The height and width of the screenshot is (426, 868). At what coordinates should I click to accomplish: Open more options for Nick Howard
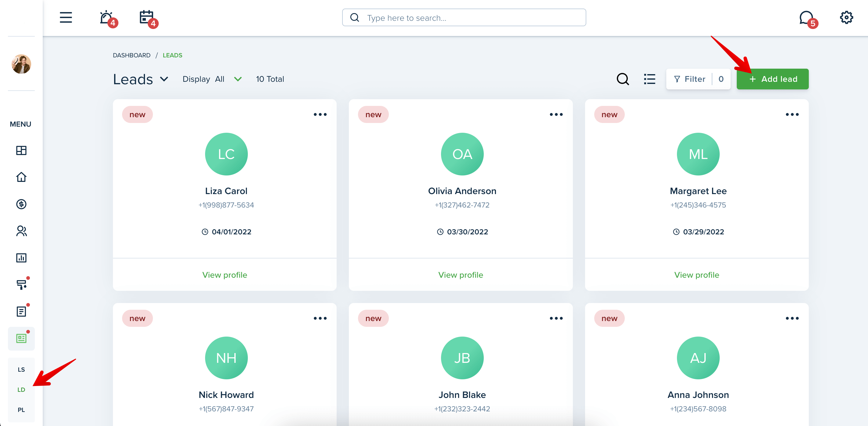[x=320, y=319]
